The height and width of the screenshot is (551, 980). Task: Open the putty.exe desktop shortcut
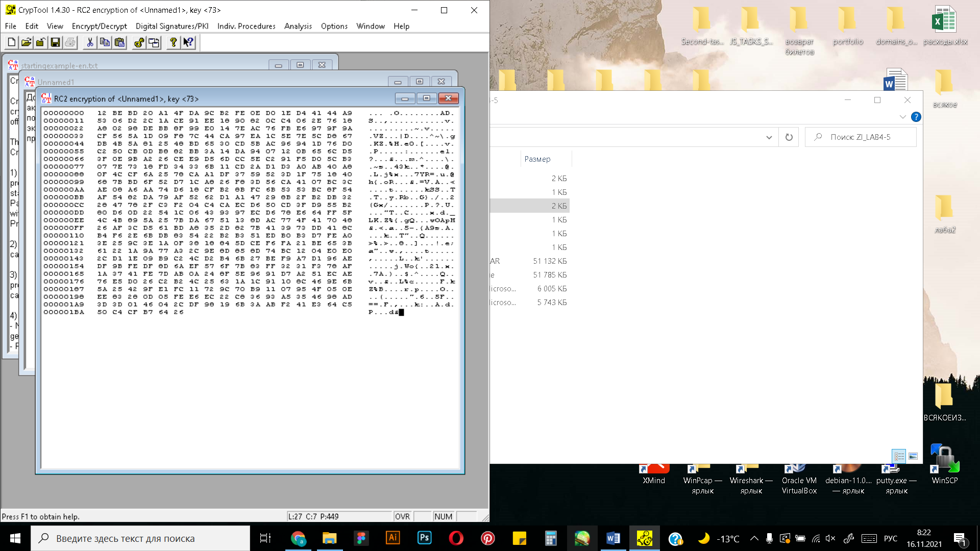[x=896, y=479]
